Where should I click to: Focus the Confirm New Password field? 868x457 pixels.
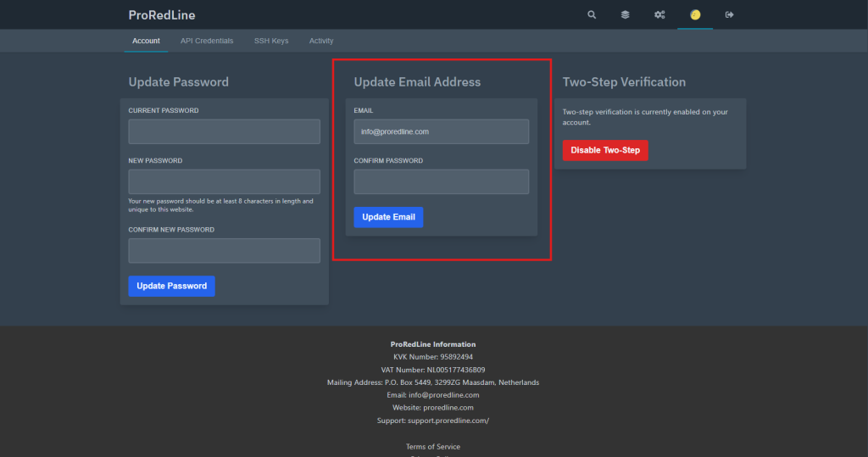tap(224, 251)
